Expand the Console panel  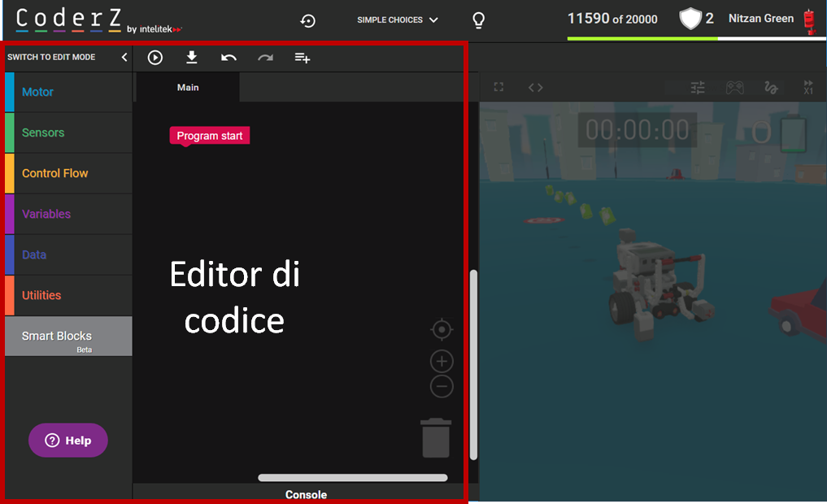click(x=306, y=494)
